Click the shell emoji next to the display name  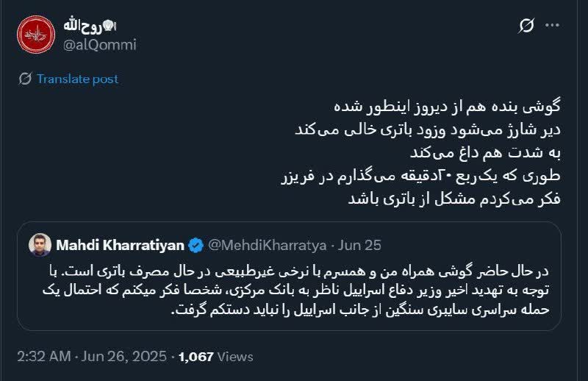click(110, 26)
